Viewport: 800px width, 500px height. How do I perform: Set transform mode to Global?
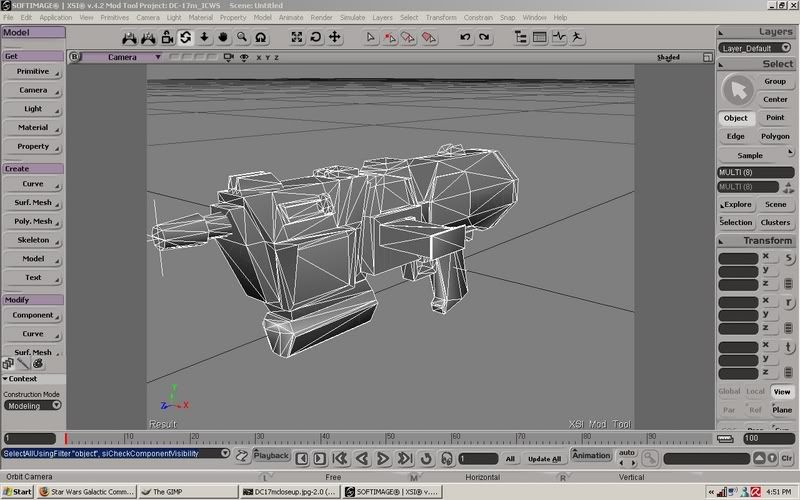click(729, 391)
